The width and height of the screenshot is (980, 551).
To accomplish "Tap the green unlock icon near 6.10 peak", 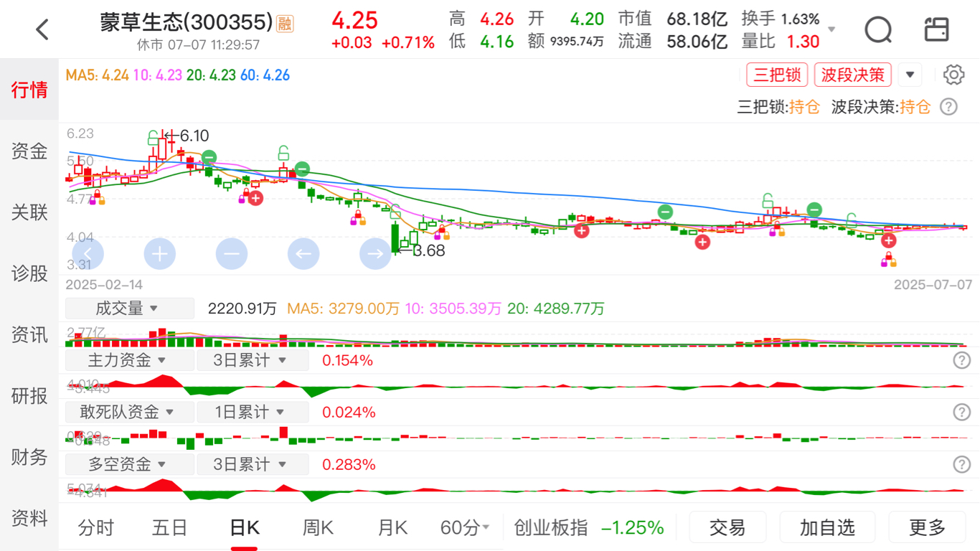I will [153, 138].
